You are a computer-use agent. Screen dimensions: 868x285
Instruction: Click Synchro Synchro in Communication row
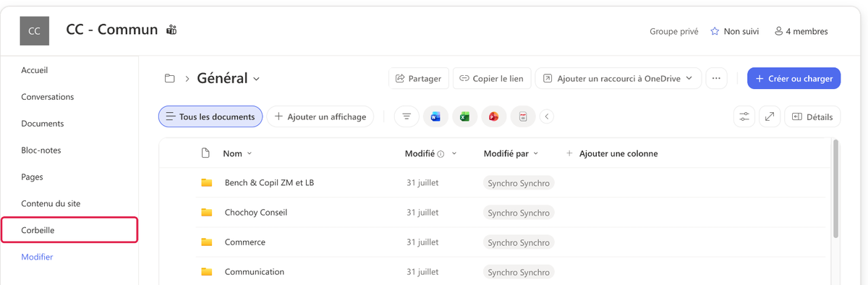(x=519, y=272)
